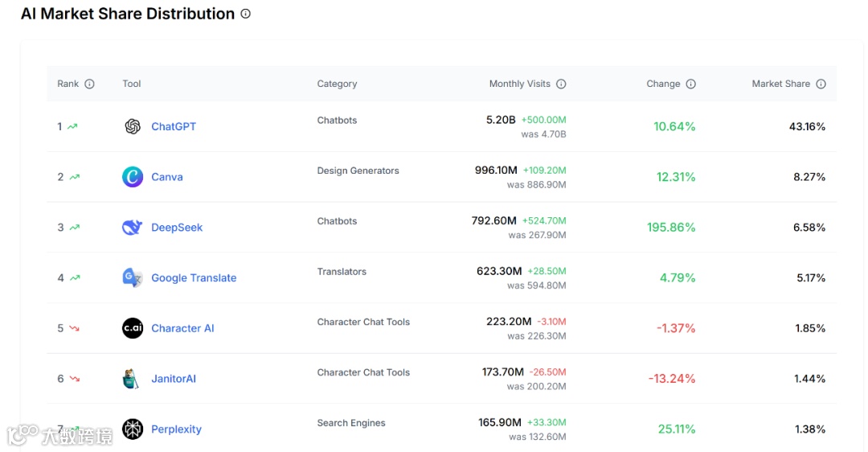
Task: Click the JanitorAI logo icon
Action: [132, 379]
